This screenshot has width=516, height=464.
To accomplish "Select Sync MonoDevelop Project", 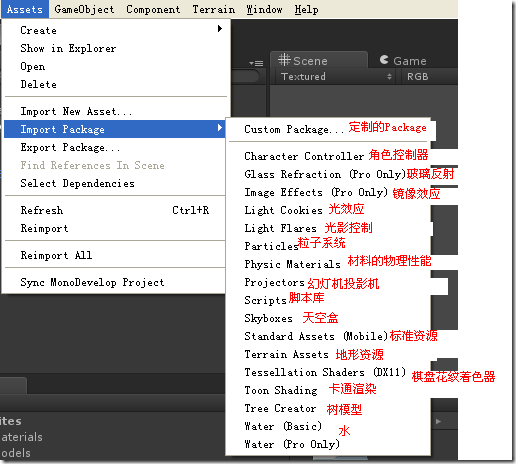I will [115, 282].
